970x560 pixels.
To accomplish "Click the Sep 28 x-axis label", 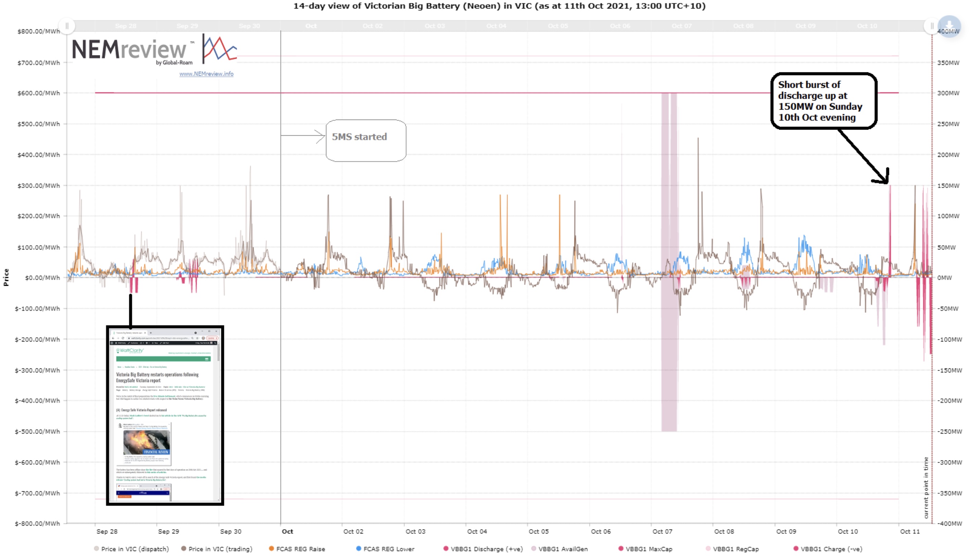I will 107,531.
